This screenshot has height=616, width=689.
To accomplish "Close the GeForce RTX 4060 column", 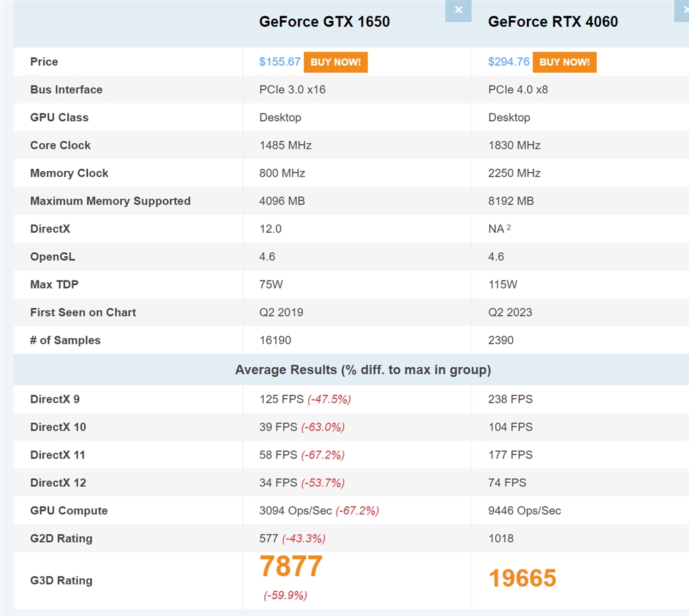I will pyautogui.click(x=683, y=10).
